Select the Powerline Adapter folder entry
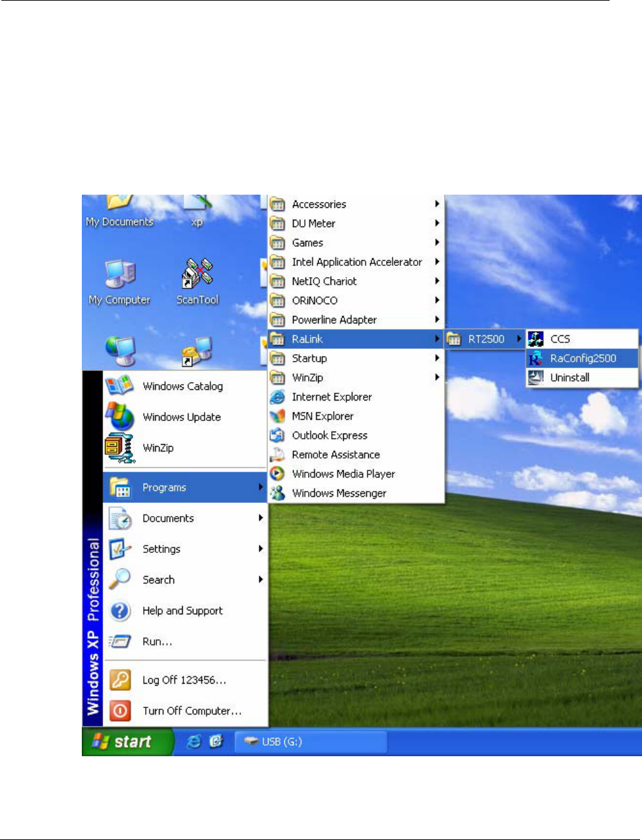 (x=356, y=319)
